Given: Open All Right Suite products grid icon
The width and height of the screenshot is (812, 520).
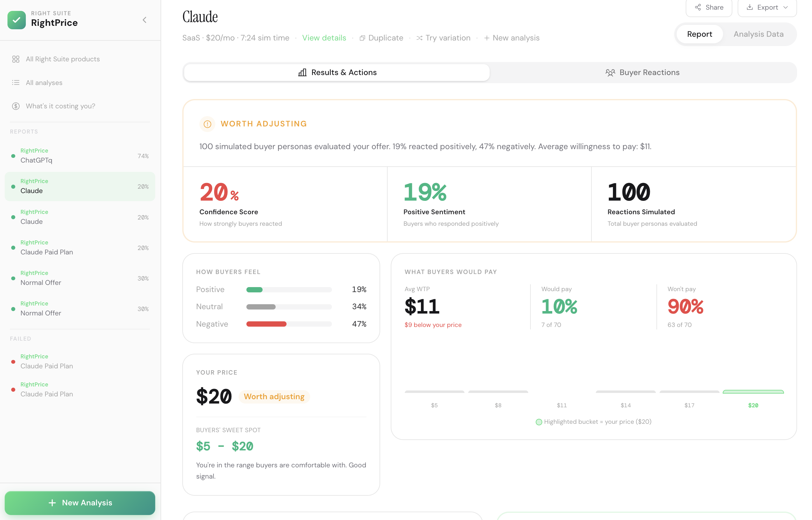Looking at the screenshot, I should click(16, 59).
